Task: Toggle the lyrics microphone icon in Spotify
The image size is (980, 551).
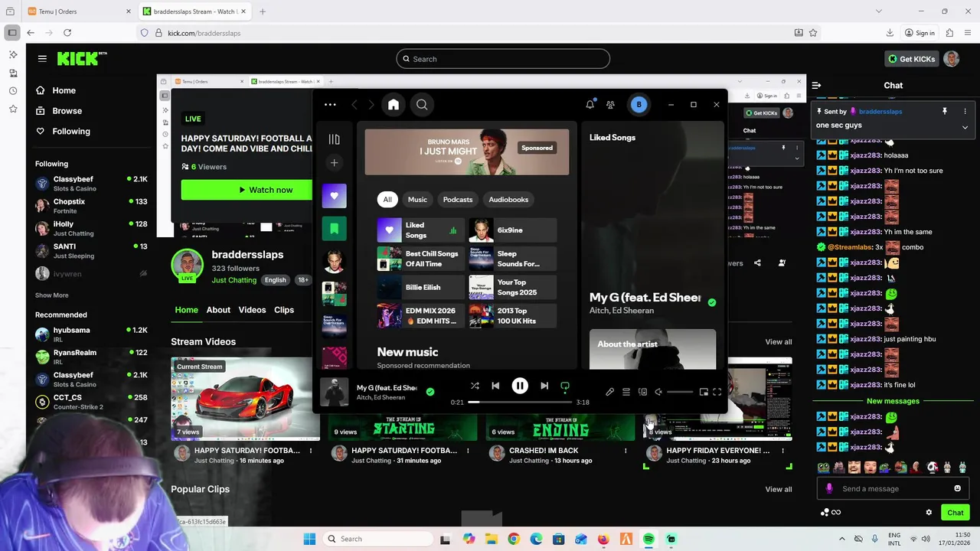Action: (609, 392)
